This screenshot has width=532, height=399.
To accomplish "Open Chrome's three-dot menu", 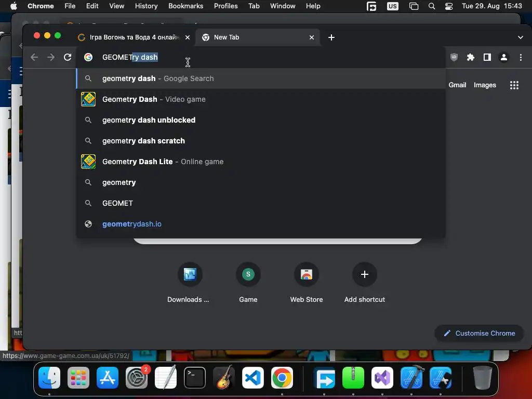I will pyautogui.click(x=521, y=57).
